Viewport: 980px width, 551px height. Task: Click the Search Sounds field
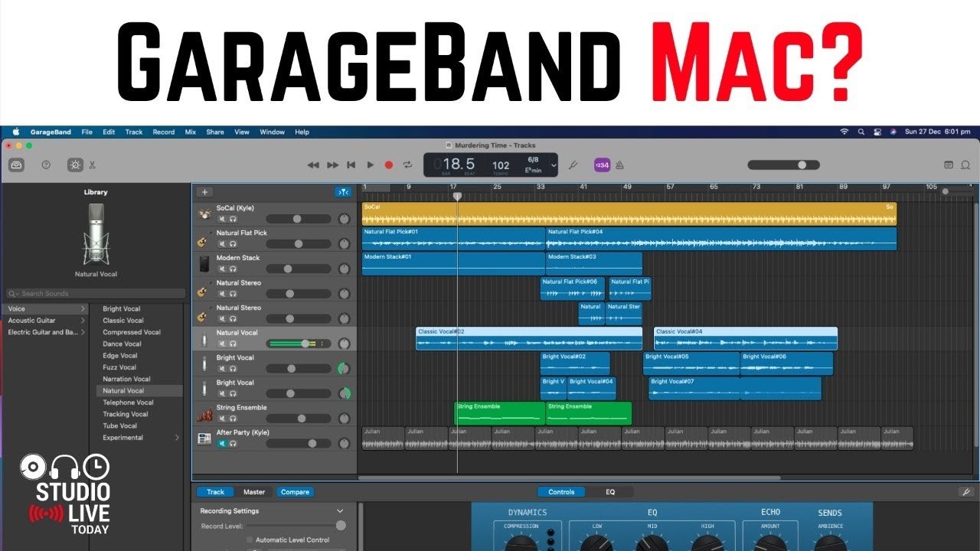pyautogui.click(x=96, y=293)
